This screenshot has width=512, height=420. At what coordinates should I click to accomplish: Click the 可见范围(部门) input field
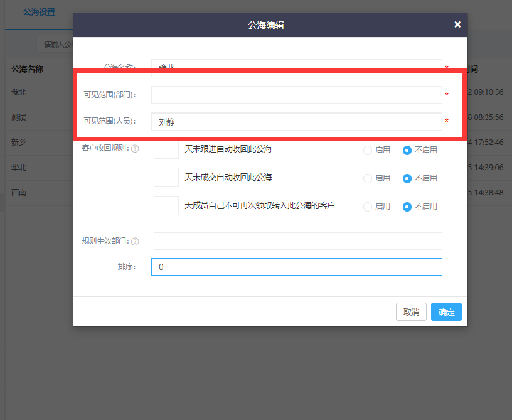tap(297, 95)
